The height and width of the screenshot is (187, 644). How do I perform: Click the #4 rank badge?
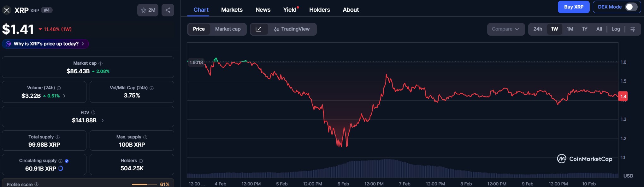pos(47,10)
